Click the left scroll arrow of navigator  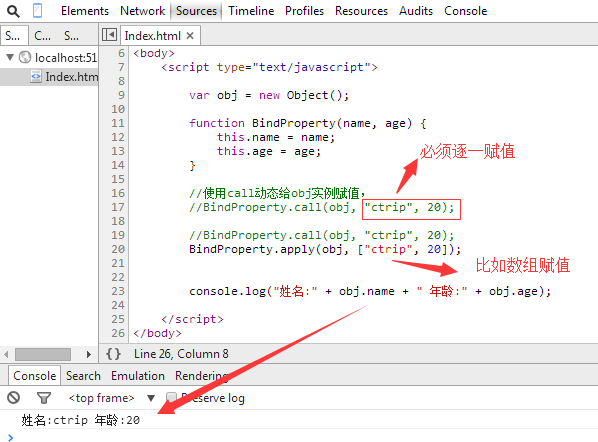6,354
